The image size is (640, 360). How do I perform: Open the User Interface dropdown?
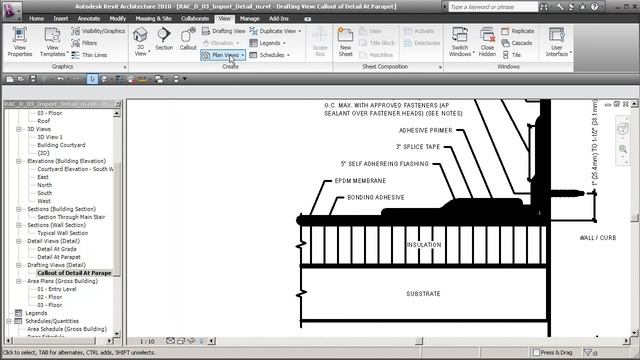(x=557, y=42)
